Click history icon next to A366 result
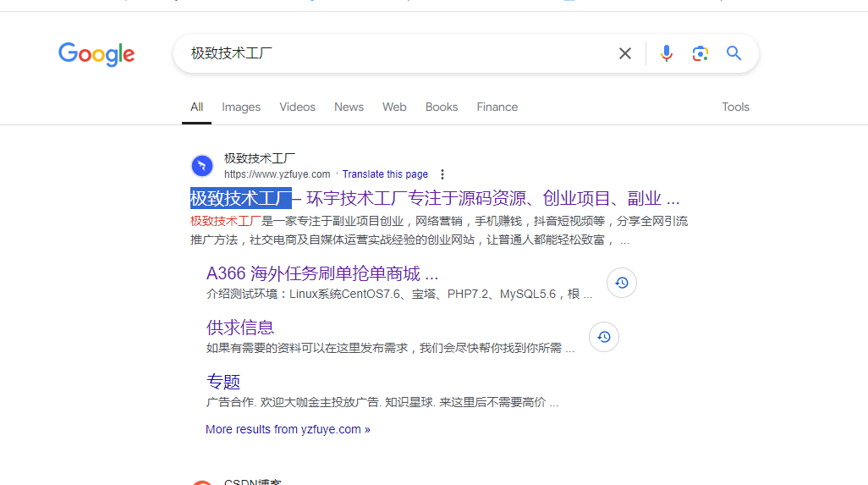868x485 pixels. coord(622,283)
